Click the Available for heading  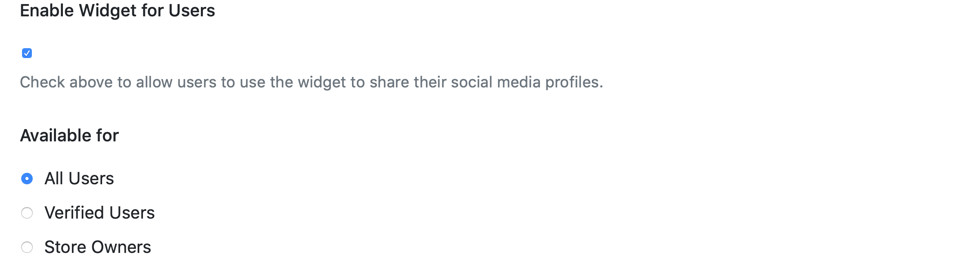pos(69,135)
